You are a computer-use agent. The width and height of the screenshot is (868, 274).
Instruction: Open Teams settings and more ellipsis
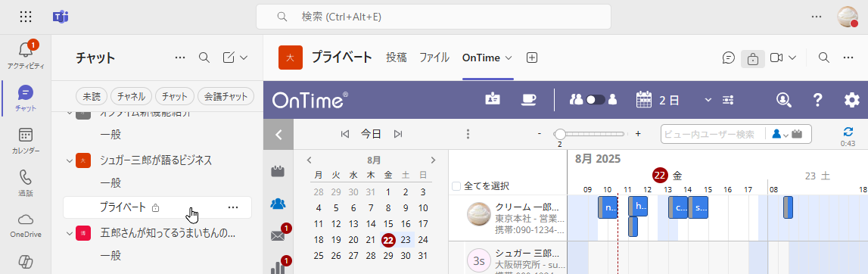pyautogui.click(x=817, y=17)
